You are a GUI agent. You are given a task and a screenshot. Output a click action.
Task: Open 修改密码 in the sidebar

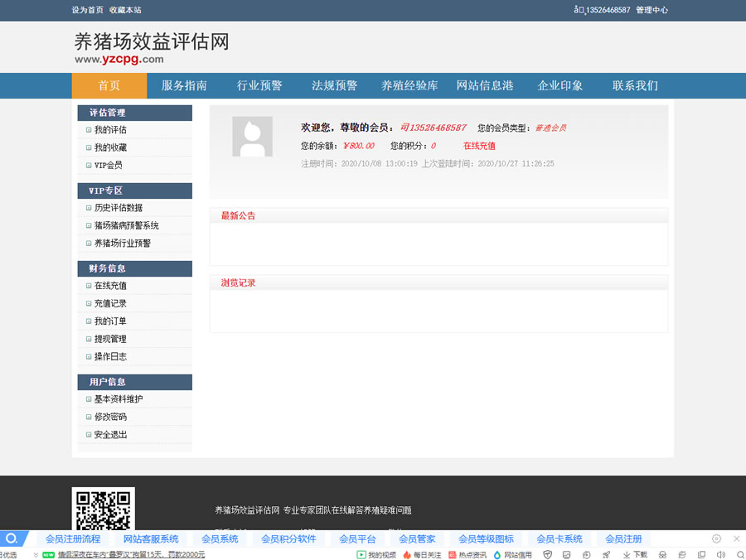[110, 417]
